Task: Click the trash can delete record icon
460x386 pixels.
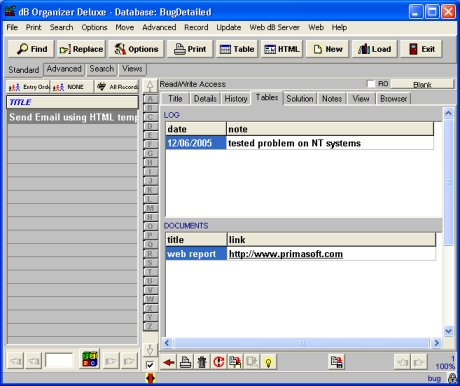Action: [202, 362]
